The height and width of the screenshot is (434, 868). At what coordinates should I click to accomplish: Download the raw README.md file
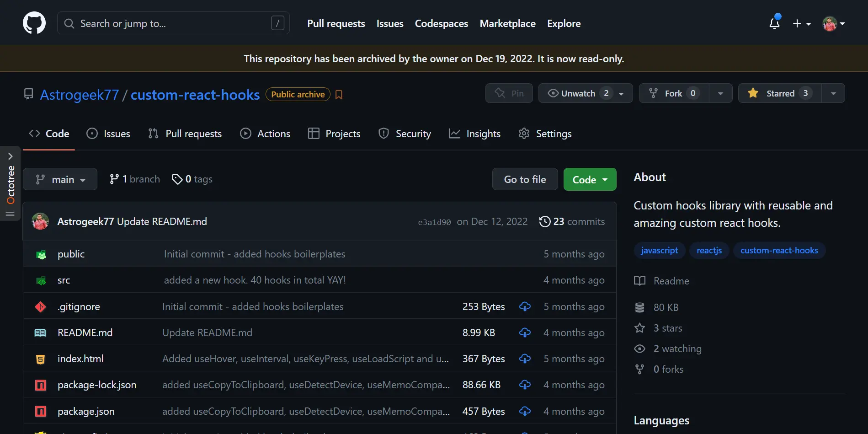pos(525,332)
